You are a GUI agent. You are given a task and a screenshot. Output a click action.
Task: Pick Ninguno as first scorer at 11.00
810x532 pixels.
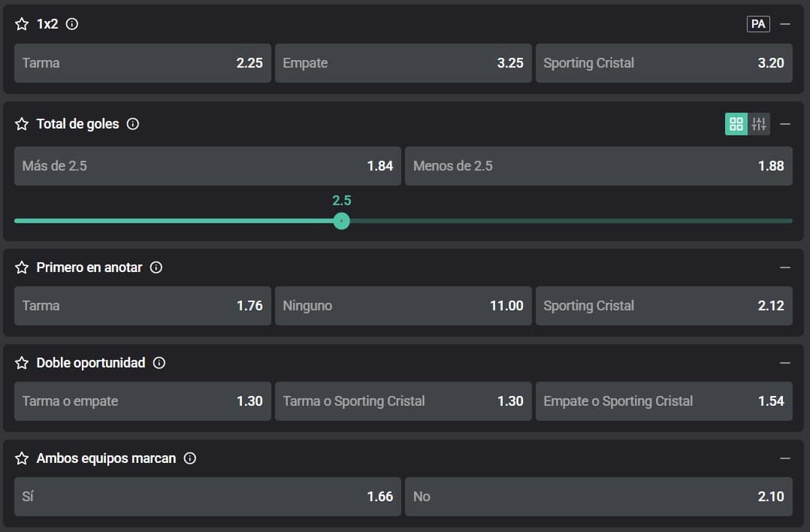point(403,306)
